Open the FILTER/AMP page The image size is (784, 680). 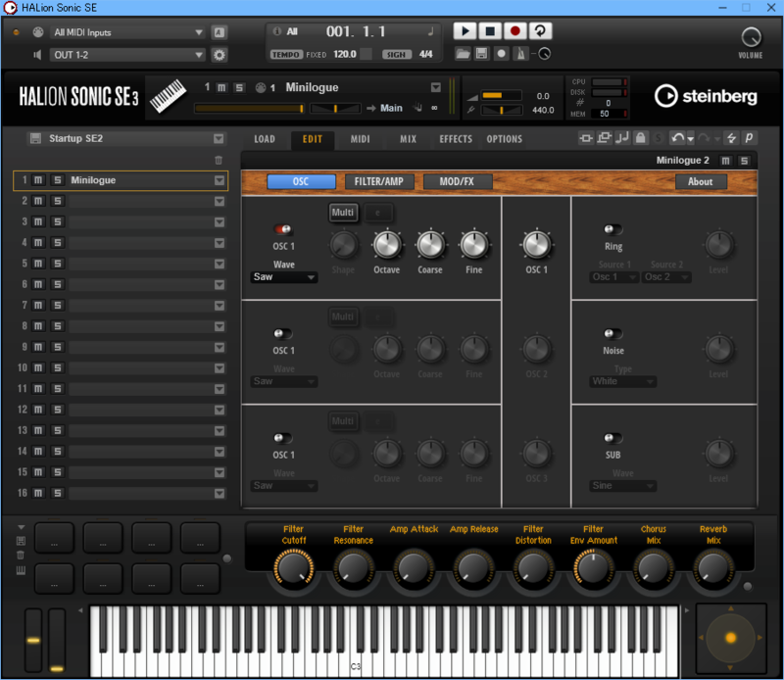tap(379, 181)
